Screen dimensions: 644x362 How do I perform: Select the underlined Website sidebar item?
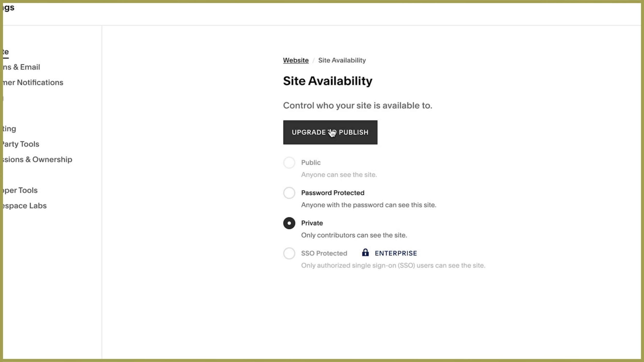(x=6, y=52)
